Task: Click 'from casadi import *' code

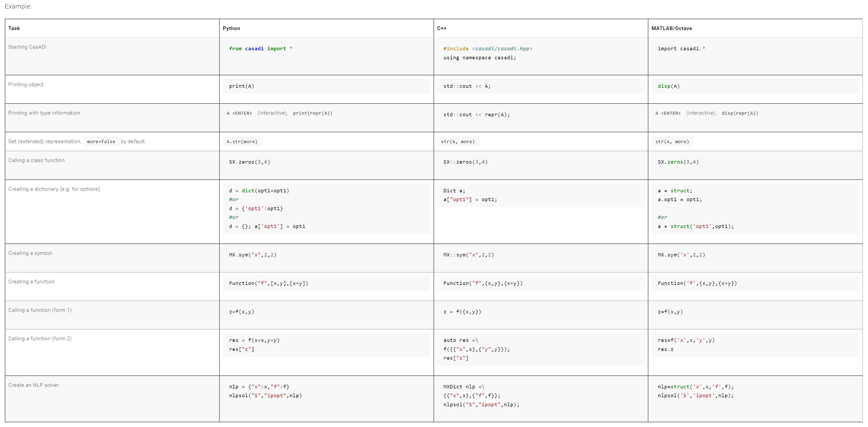Action: (260, 48)
